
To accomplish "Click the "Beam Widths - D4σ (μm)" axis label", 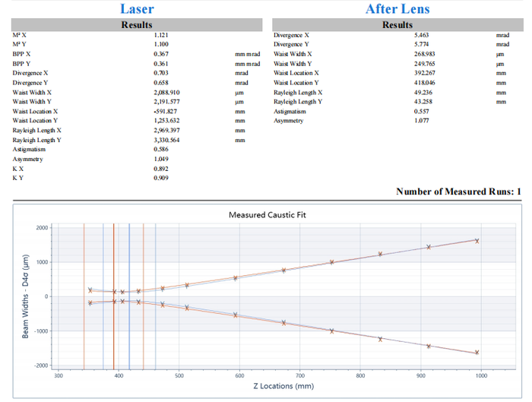I will (26, 296).
